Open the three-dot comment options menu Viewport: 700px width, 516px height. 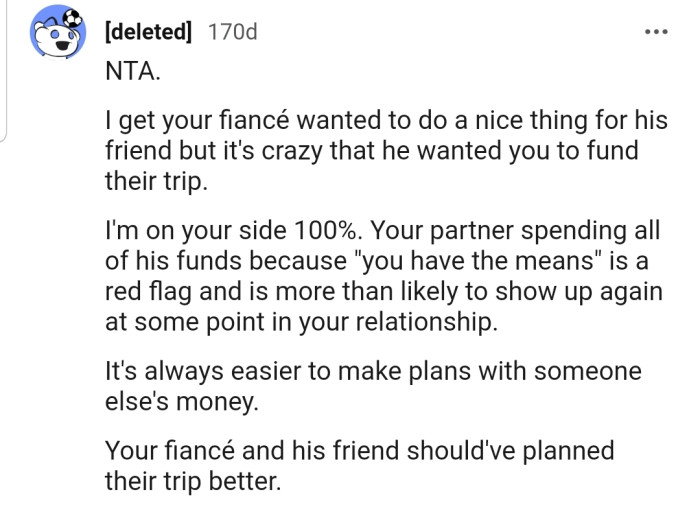pos(656,31)
